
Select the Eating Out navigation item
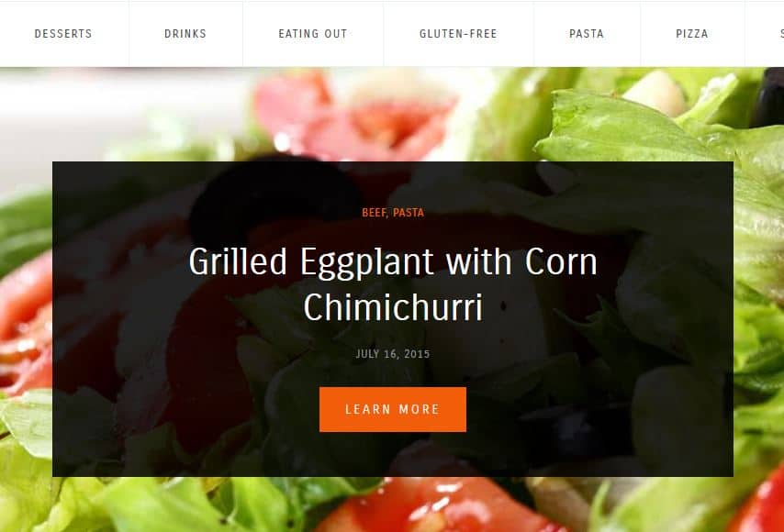click(x=313, y=33)
